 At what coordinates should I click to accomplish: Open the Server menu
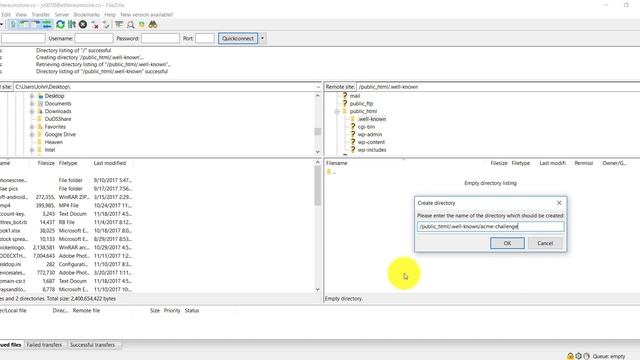coord(62,15)
